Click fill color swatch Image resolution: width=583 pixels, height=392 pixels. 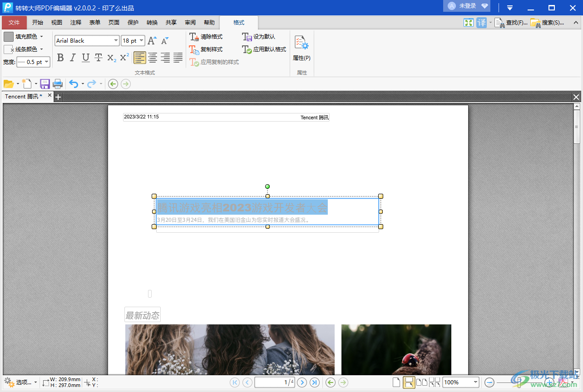[x=9, y=37]
